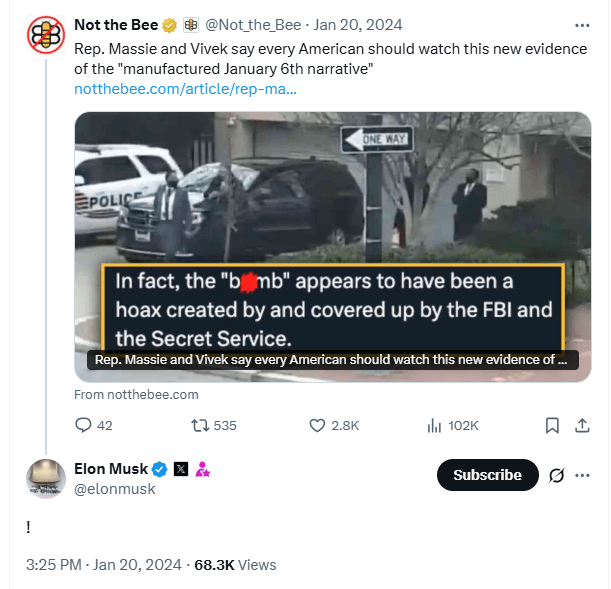This screenshot has height=589, width=611.
Task: Repost the Not the Bee tweet
Action: coord(198,425)
